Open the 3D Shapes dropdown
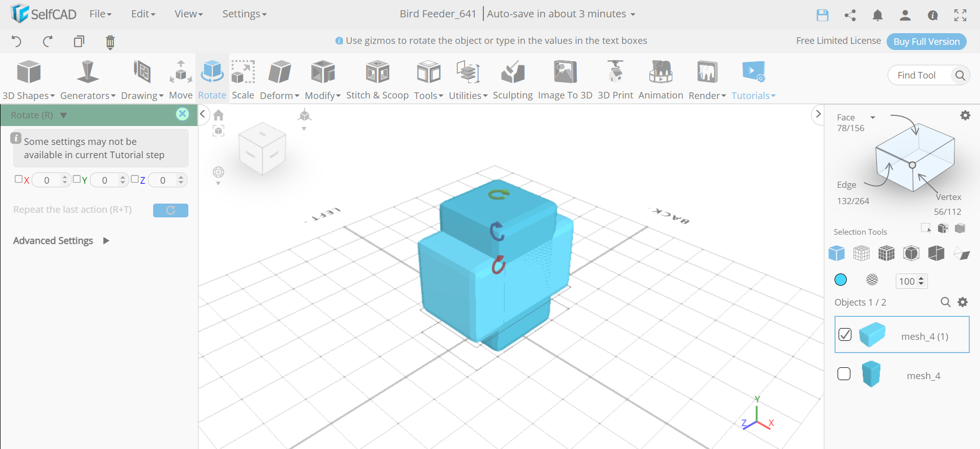 click(x=29, y=80)
